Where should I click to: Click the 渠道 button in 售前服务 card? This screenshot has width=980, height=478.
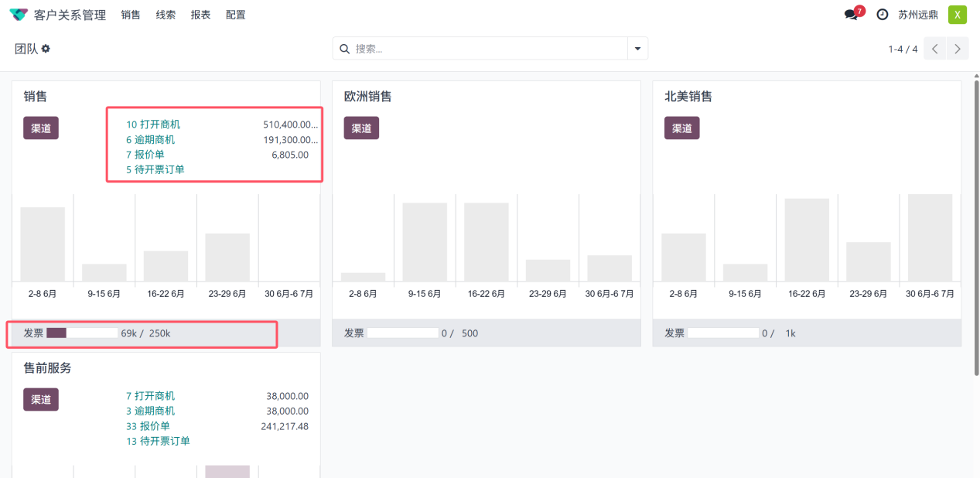pyautogui.click(x=41, y=400)
